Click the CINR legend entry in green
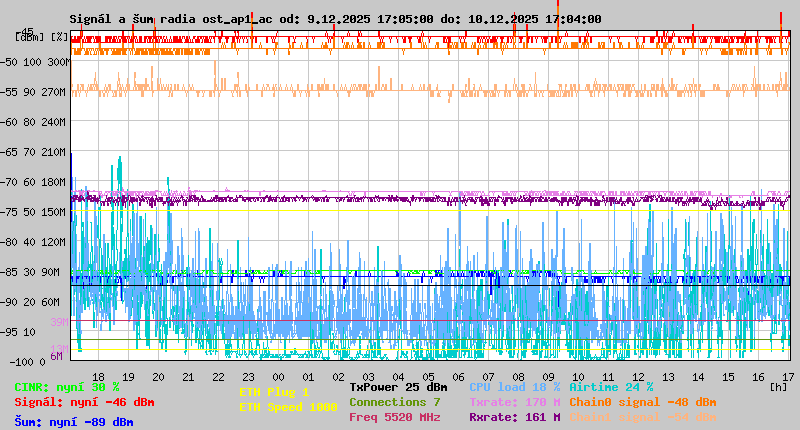The image size is (800, 430). [x=67, y=387]
